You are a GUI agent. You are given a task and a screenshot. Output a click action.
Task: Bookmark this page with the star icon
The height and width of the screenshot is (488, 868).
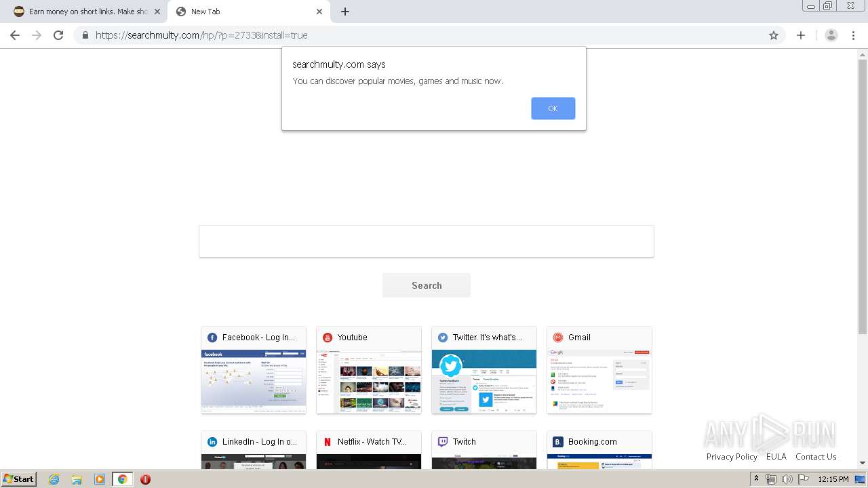point(774,35)
